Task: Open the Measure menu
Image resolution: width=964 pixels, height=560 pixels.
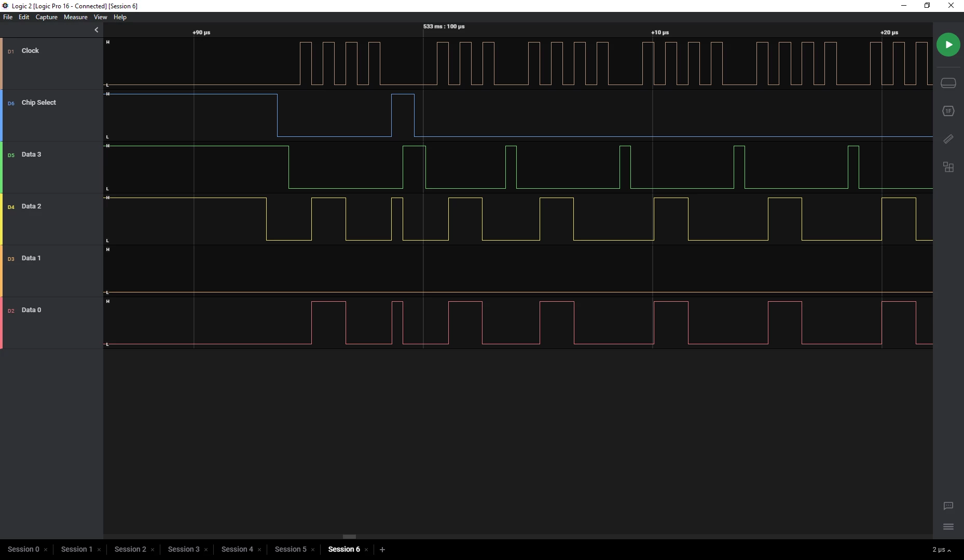Action: click(75, 17)
